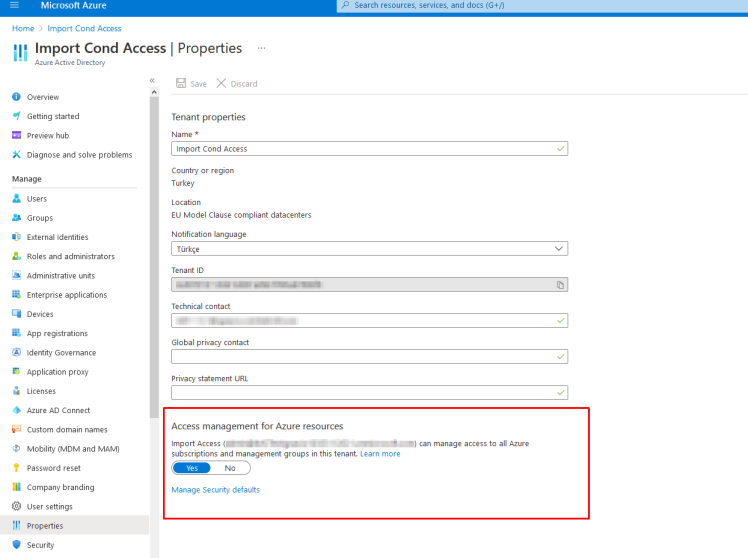
Task: Click the sidebar scroll up arrow
Action: (154, 92)
